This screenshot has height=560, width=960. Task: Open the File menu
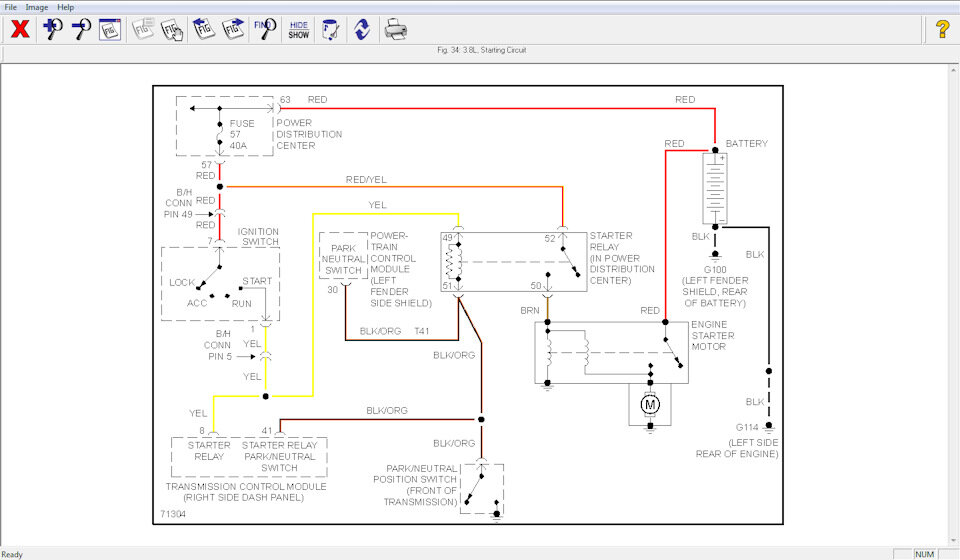coord(11,7)
